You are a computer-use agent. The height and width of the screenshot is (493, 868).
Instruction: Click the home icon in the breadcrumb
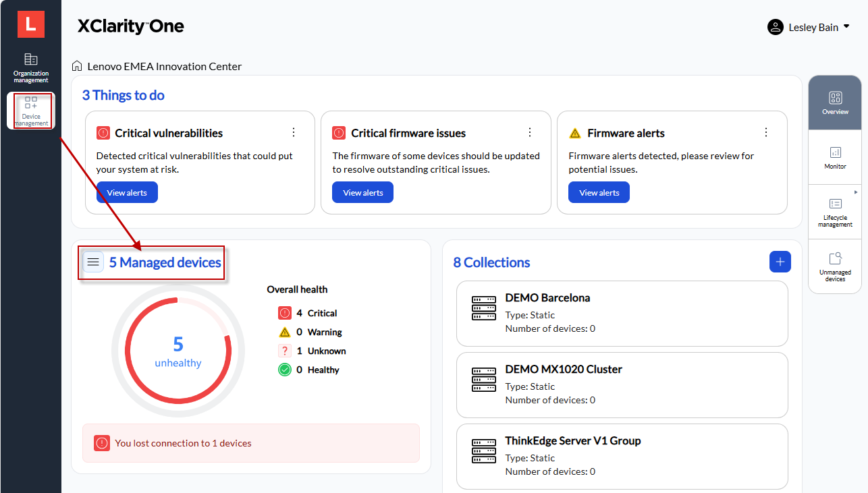point(77,66)
